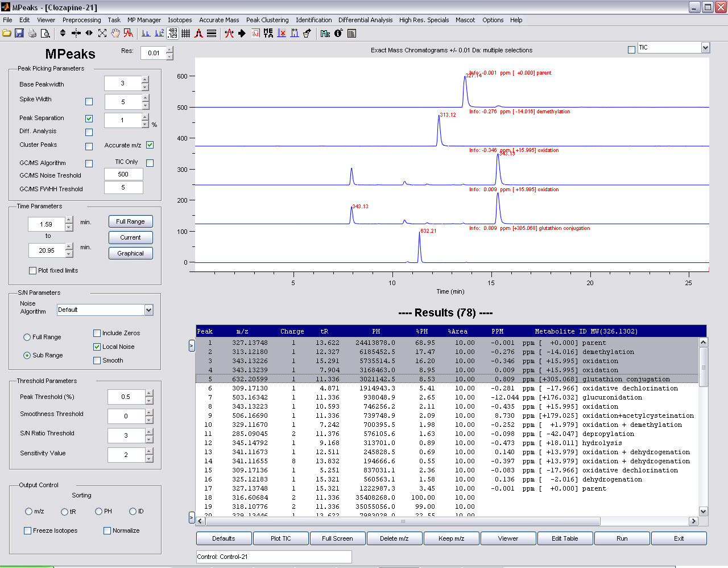Screen dimensions: 728x568
Task: Click the red chromatogram peak icon
Action: pyautogui.click(x=129, y=33)
